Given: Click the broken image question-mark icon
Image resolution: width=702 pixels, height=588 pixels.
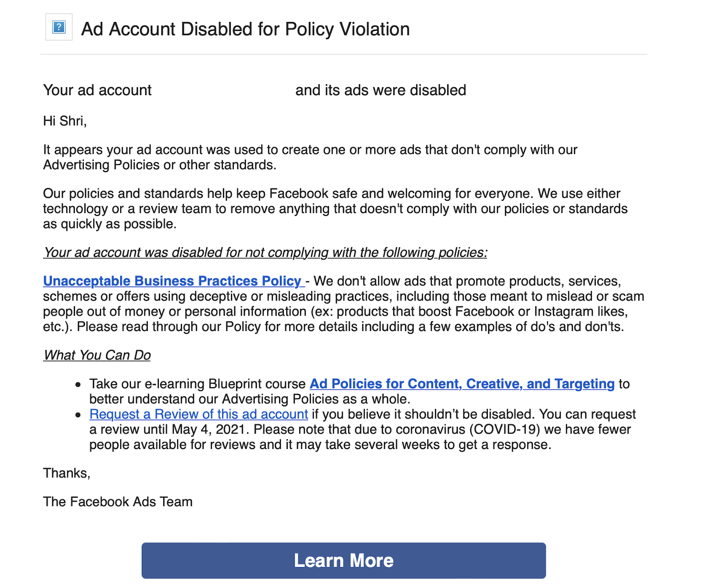Looking at the screenshot, I should pyautogui.click(x=59, y=27).
